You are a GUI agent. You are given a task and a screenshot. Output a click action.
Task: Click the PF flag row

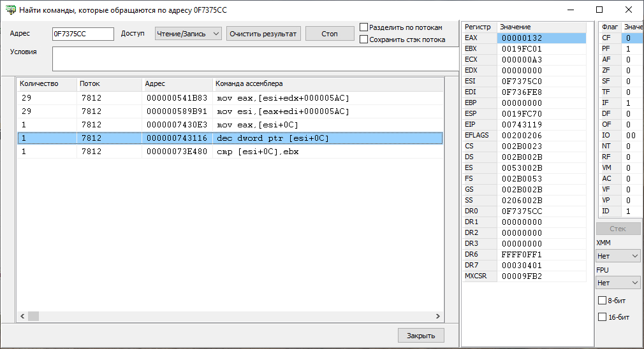[x=620, y=49]
